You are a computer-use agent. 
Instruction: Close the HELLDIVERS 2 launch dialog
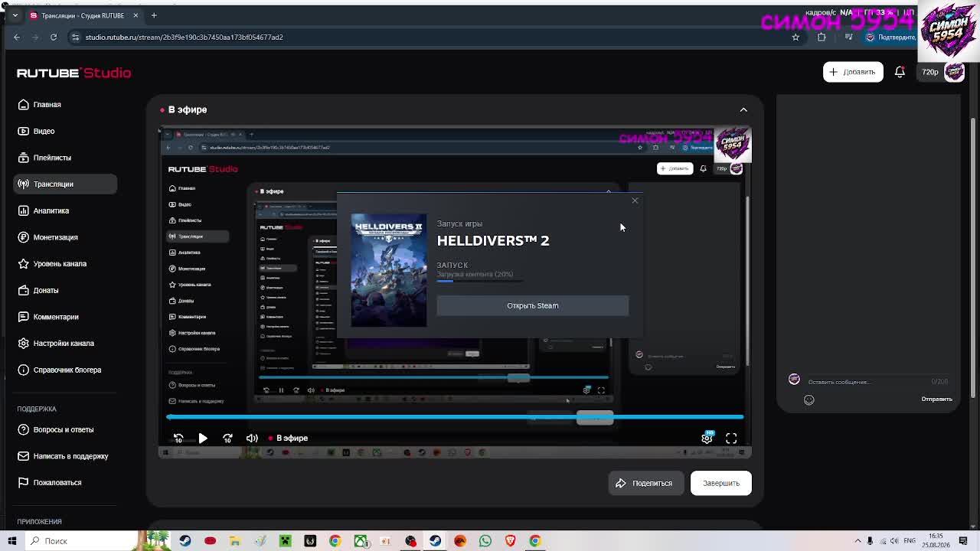coord(635,201)
